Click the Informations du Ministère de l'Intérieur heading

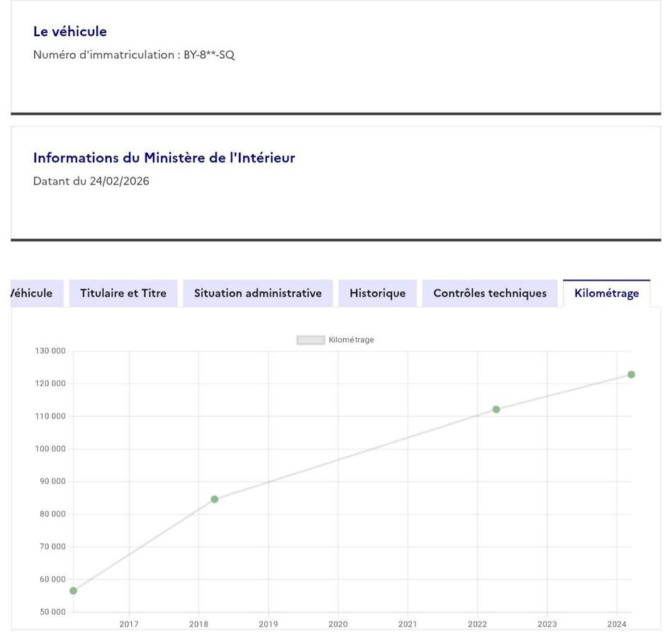[164, 158]
